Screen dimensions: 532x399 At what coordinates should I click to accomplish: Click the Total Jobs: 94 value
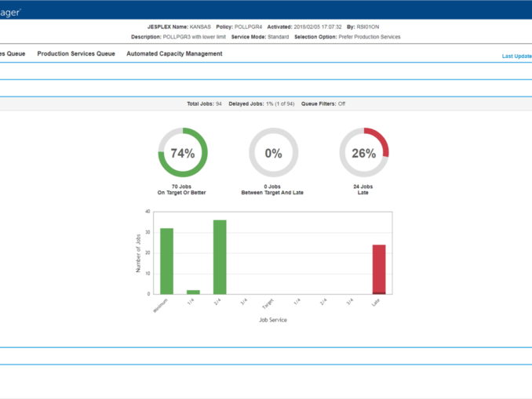point(204,103)
